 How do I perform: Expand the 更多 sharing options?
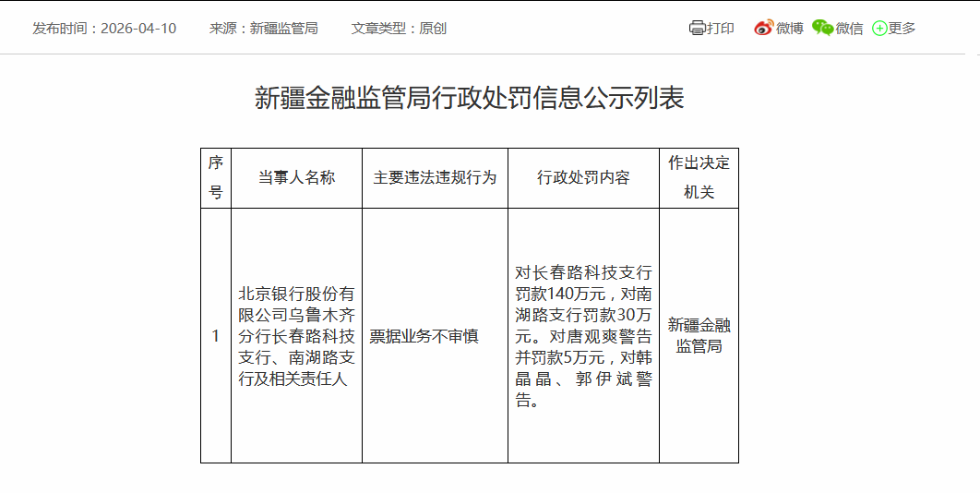coord(902,28)
